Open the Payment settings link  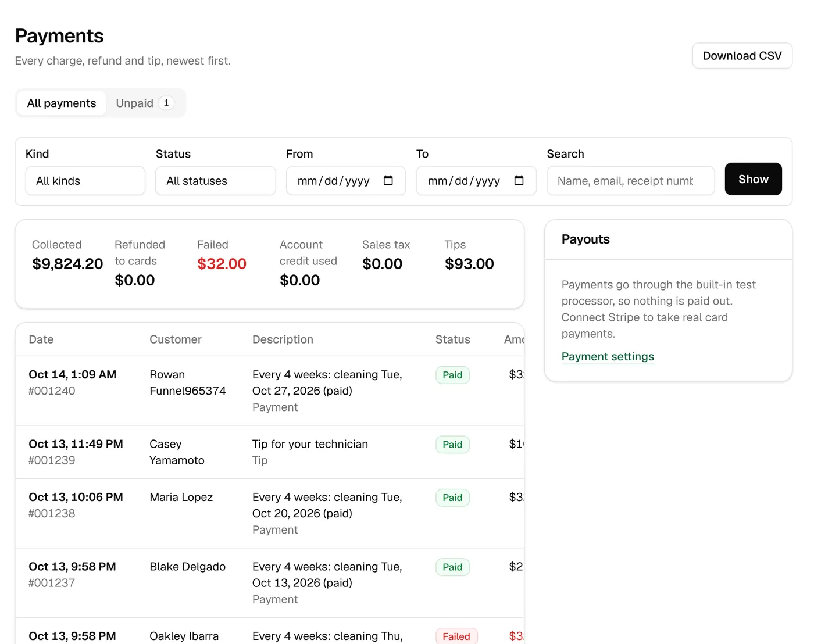pos(608,356)
